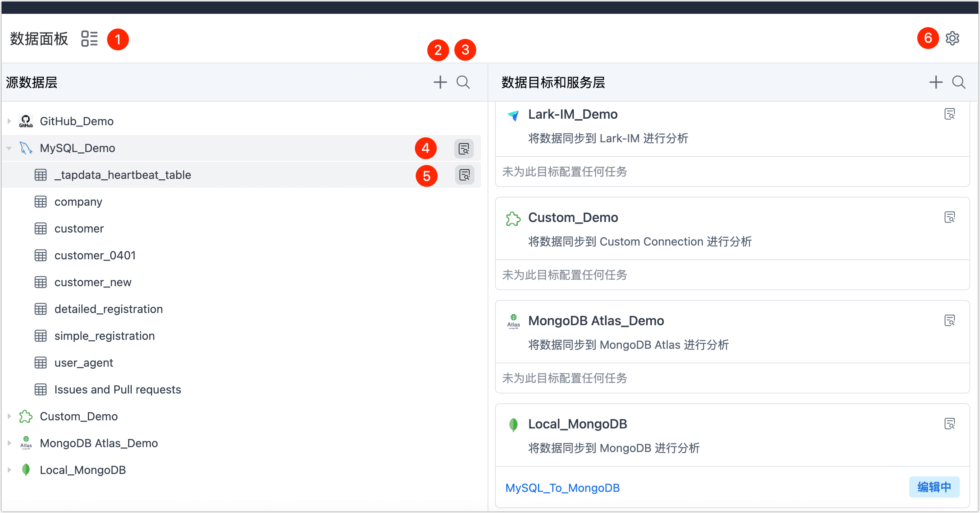
Task: Select the customer_0401 table
Action: pyautogui.click(x=95, y=256)
